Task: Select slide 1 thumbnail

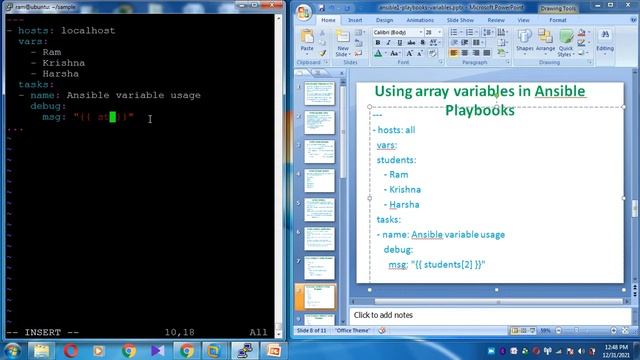Action: coord(319,93)
